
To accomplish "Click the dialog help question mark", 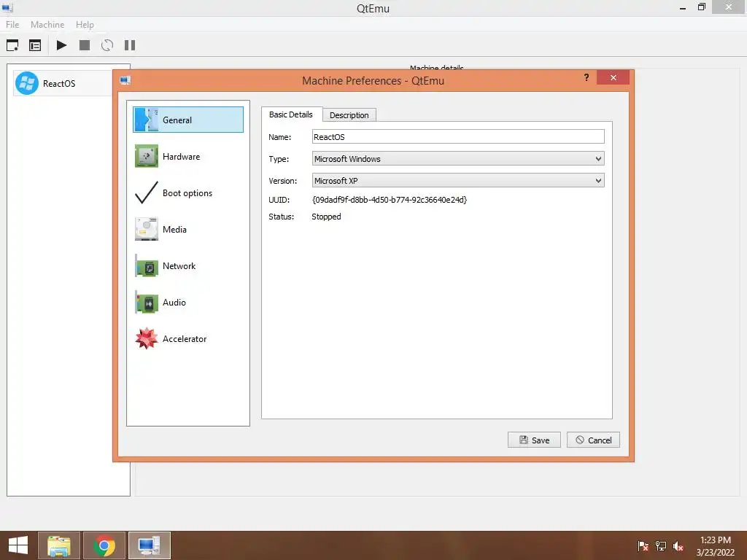I will click(x=587, y=77).
